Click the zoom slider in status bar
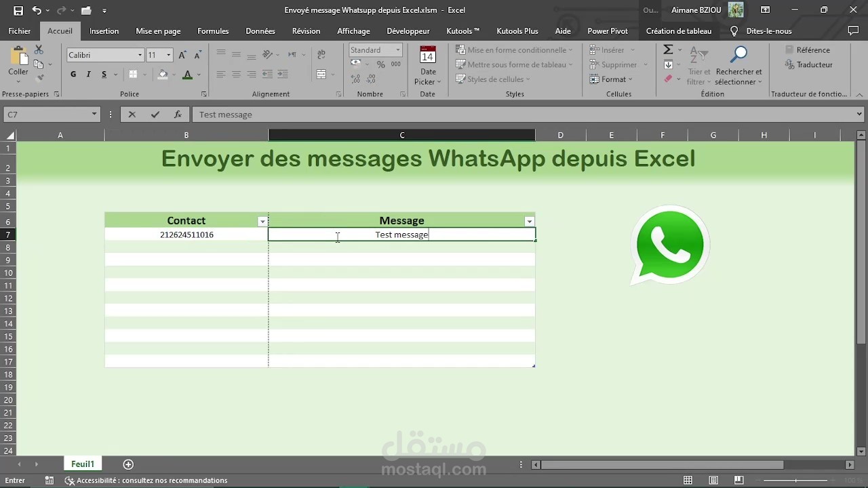 (797, 481)
